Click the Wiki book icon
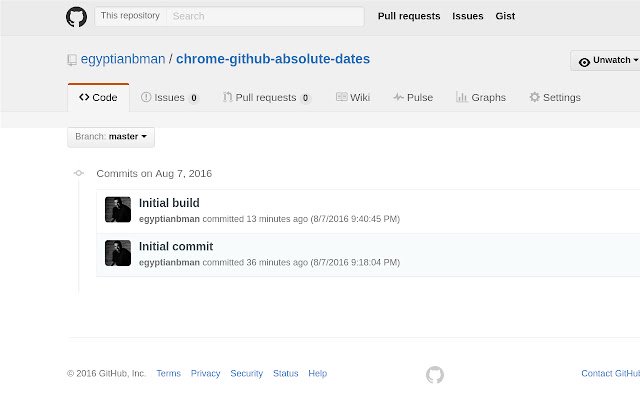The width and height of the screenshot is (640, 400). click(x=341, y=97)
